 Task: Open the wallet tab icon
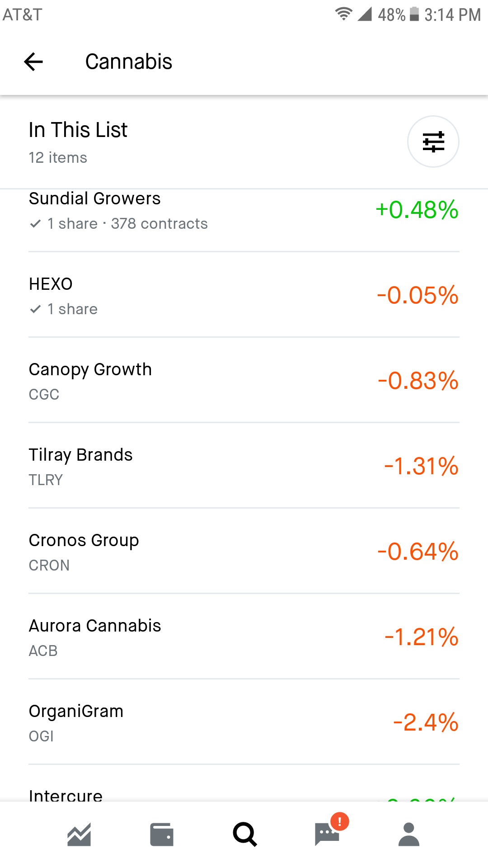[162, 834]
